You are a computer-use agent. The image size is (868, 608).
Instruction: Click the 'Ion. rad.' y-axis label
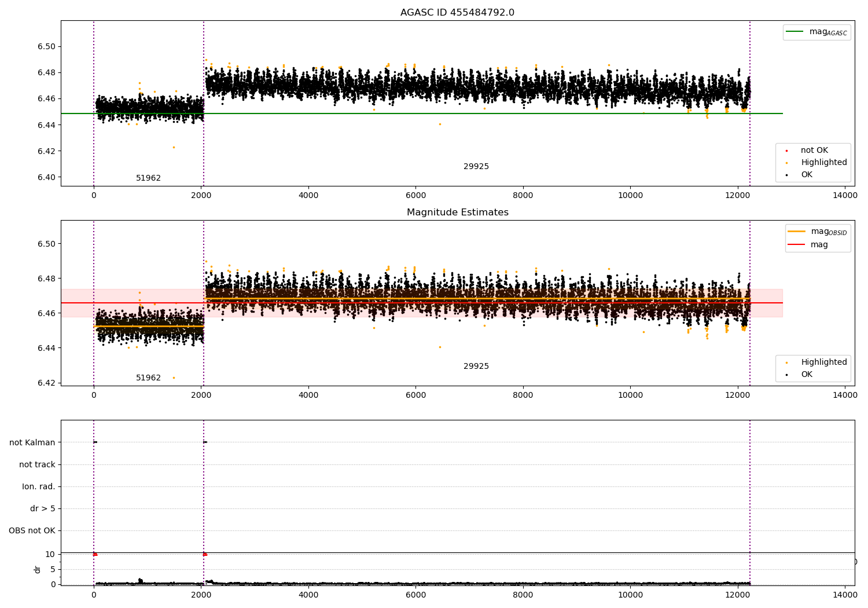39,487
